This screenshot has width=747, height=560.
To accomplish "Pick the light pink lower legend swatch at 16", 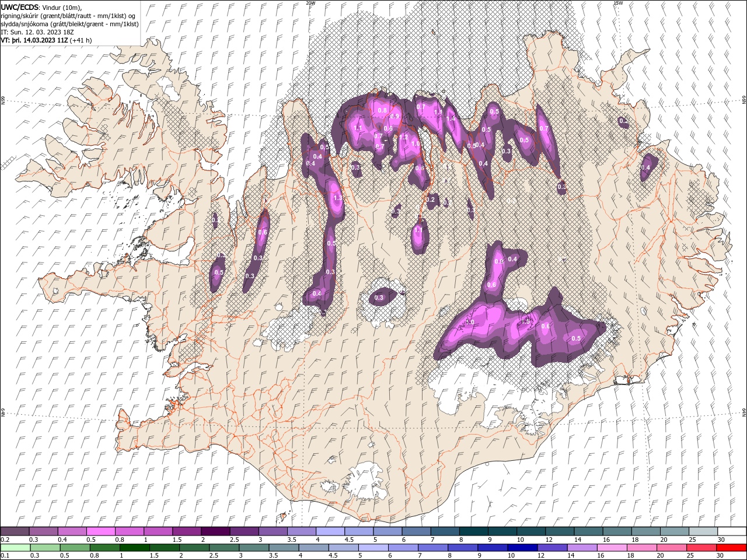I will click(x=612, y=548).
